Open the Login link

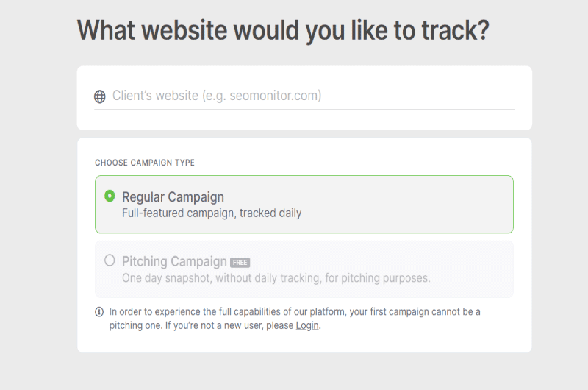pyautogui.click(x=307, y=325)
